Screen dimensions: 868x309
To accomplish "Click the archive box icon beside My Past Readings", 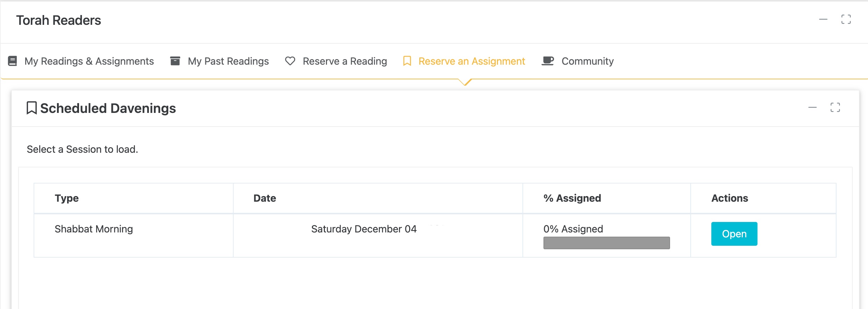I will click(x=175, y=61).
